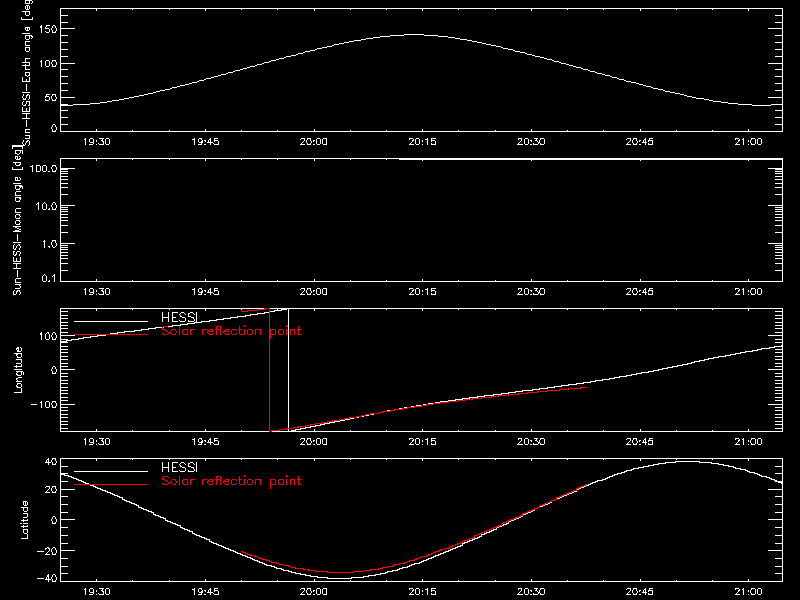Click the peak of the Earth angle curve
This screenshot has height=600, width=800.
pos(414,35)
